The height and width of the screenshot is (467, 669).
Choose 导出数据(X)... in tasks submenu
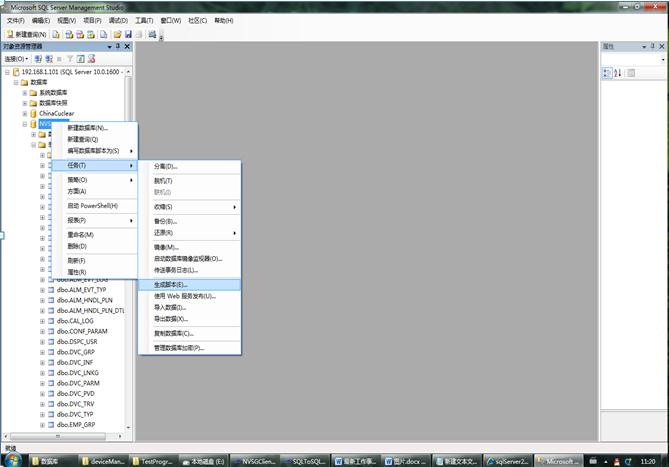[x=189, y=319]
